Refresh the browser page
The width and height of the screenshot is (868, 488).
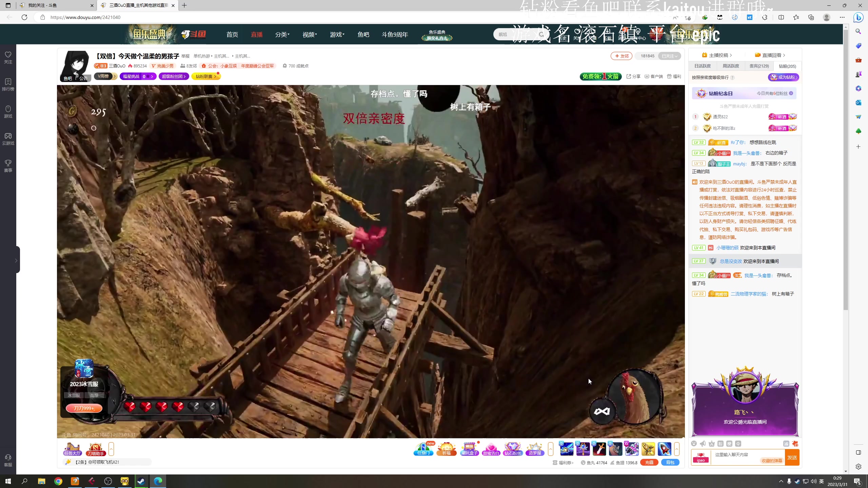click(x=24, y=17)
